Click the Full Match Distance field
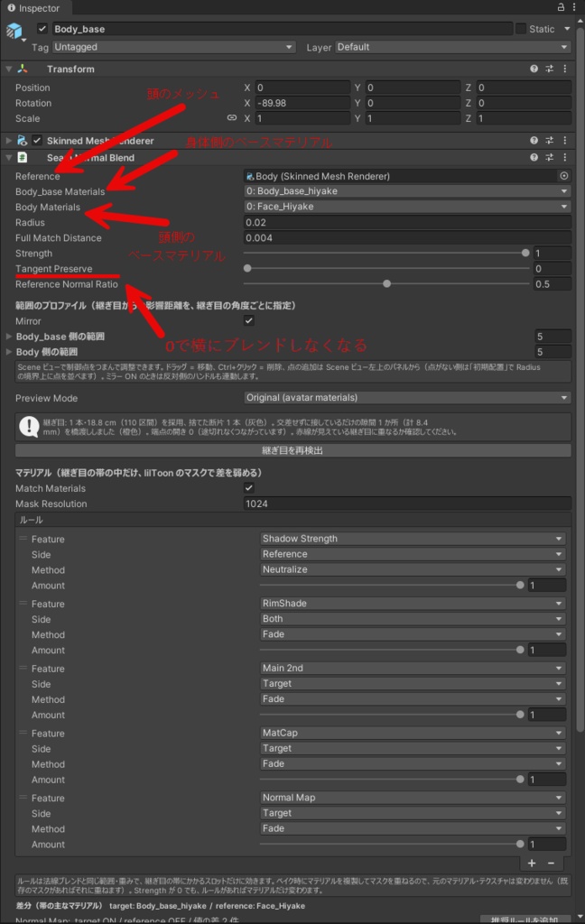This screenshot has width=585, height=924. coord(407,237)
